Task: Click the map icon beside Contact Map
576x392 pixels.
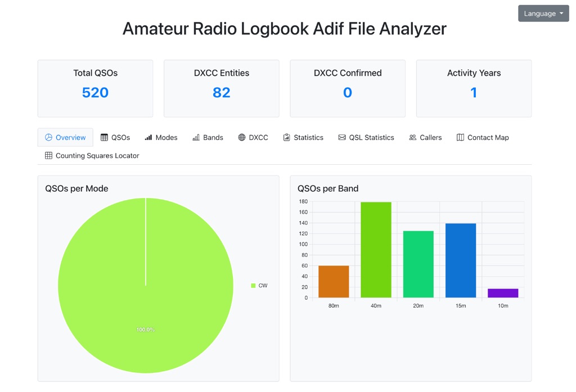Action: pos(460,137)
